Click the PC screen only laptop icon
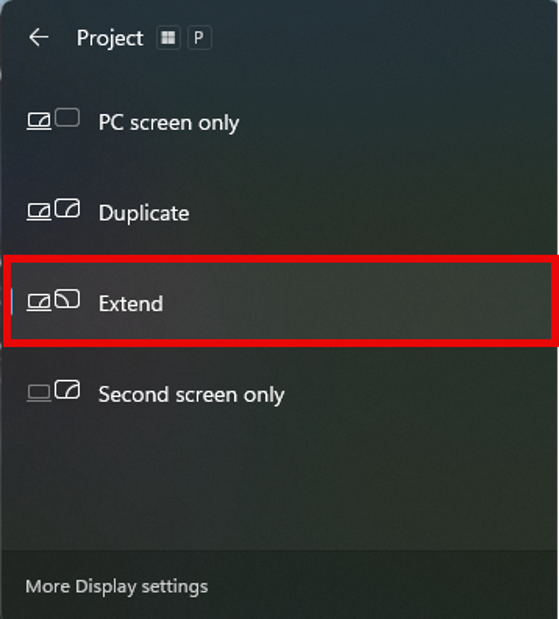The width and height of the screenshot is (559, 619). (x=39, y=121)
